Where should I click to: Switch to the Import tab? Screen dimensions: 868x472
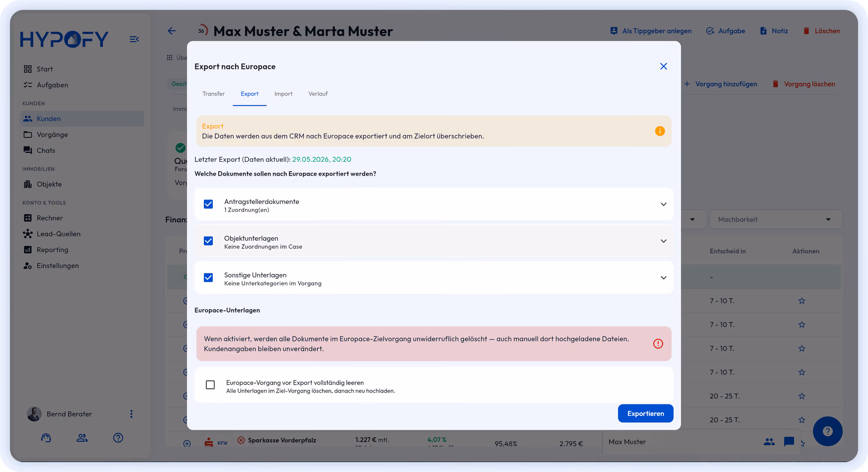(x=283, y=94)
